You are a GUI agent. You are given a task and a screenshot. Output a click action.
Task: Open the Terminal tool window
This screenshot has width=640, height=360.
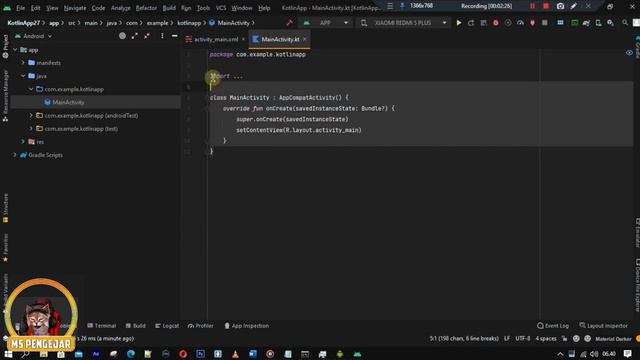pos(102,326)
